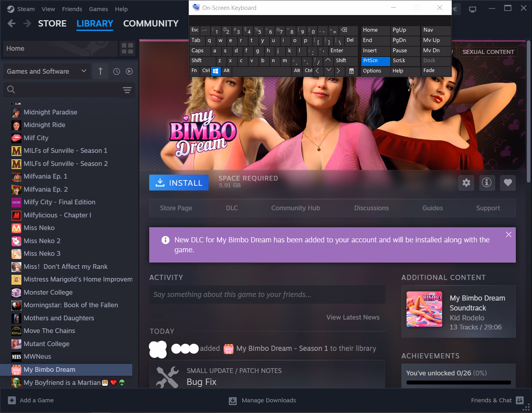Click the plus icon beside Add a Game
This screenshot has width=532, height=413.
pos(12,400)
